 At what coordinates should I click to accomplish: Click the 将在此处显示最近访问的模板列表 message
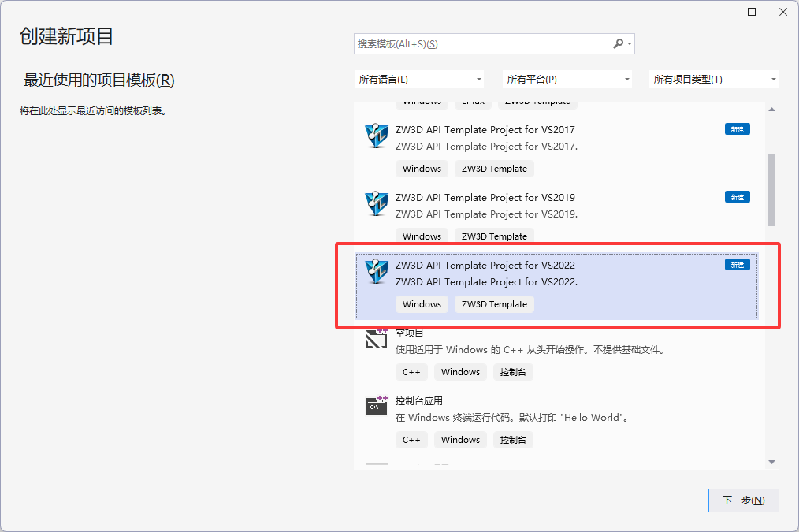click(93, 111)
